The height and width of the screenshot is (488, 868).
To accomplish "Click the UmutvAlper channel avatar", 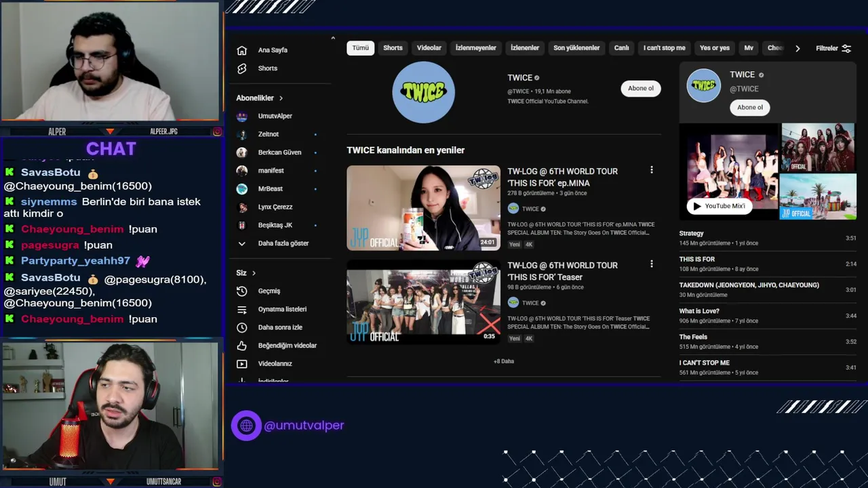I will 241,116.
